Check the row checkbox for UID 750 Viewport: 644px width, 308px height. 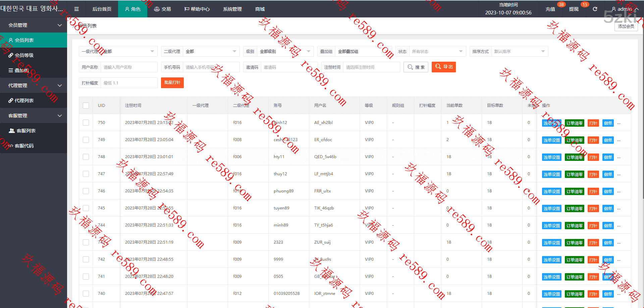[86, 123]
